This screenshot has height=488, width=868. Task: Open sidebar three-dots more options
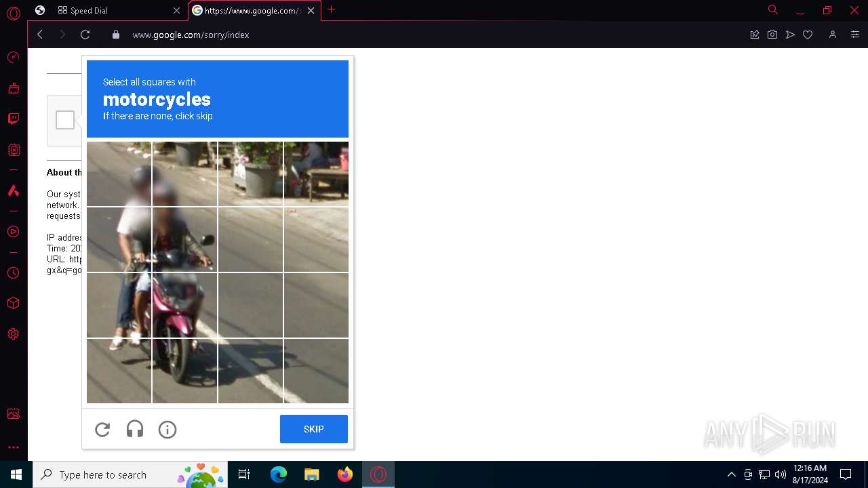click(13, 447)
